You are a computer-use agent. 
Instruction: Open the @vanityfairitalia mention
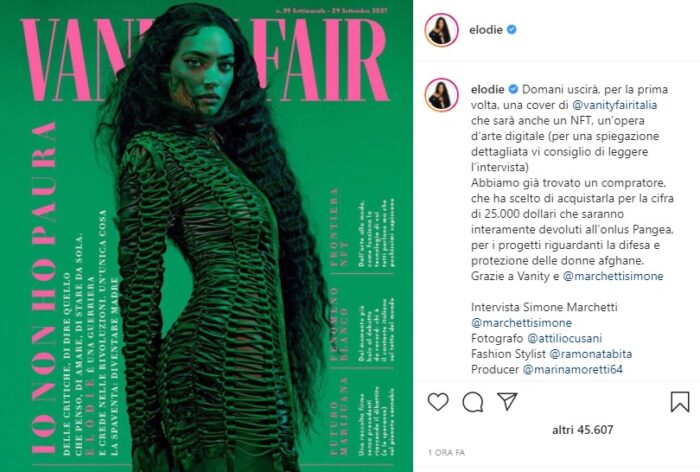[615, 105]
